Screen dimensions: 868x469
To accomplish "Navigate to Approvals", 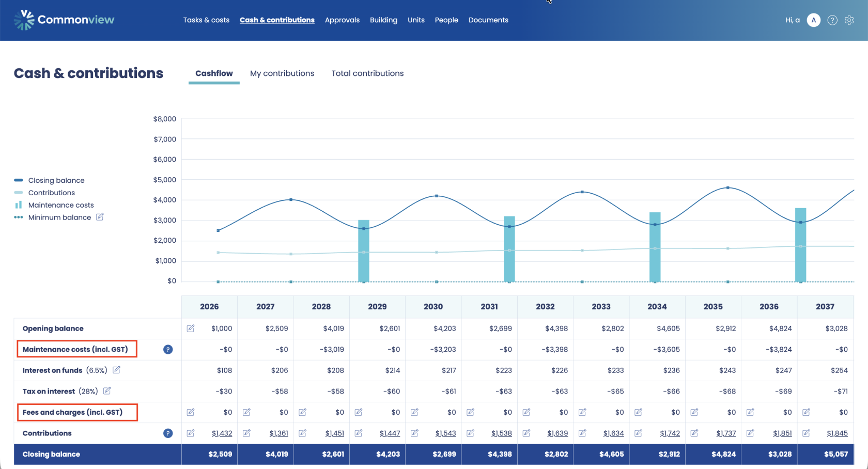I will tap(342, 20).
